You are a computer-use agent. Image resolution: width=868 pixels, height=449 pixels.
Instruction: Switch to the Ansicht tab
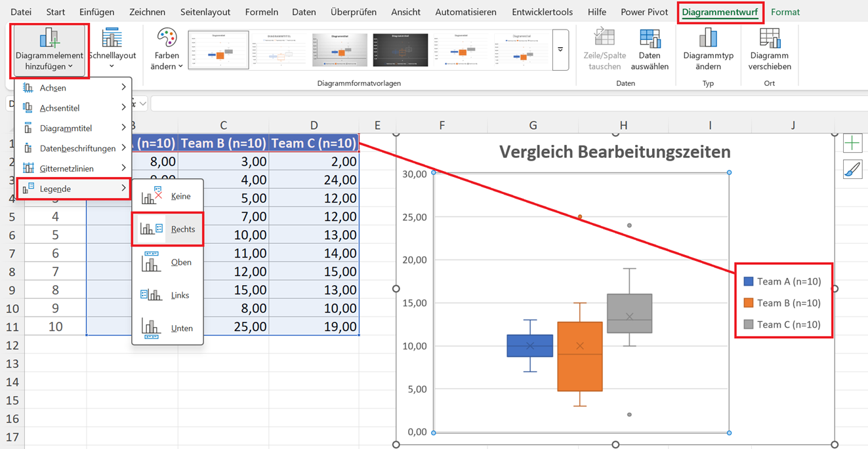click(x=406, y=12)
